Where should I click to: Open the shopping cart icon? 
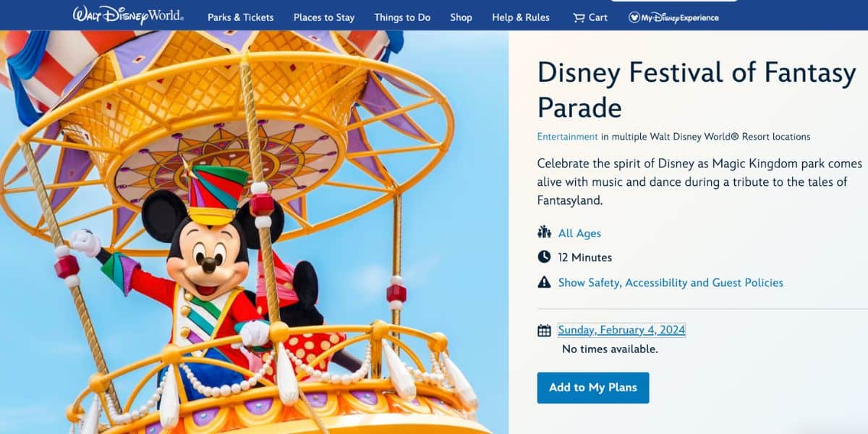tap(579, 17)
